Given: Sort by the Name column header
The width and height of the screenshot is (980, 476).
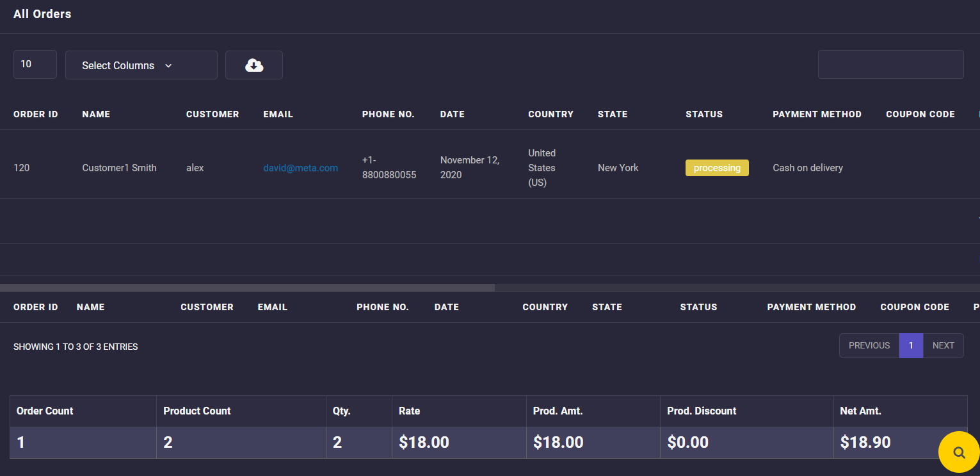Looking at the screenshot, I should 96,114.
